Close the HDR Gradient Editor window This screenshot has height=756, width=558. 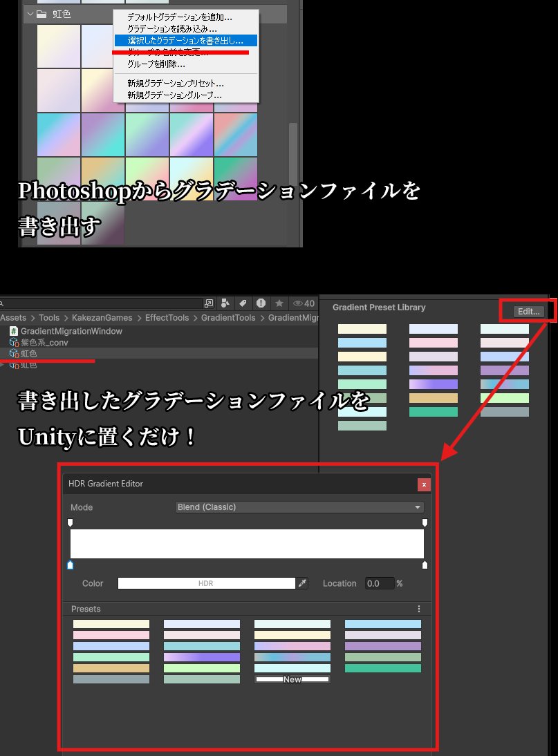(424, 484)
